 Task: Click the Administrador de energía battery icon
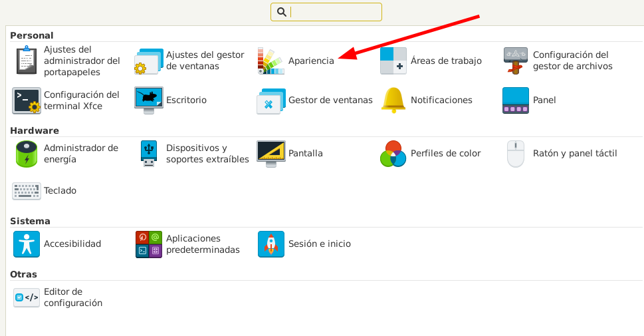pyautogui.click(x=26, y=154)
